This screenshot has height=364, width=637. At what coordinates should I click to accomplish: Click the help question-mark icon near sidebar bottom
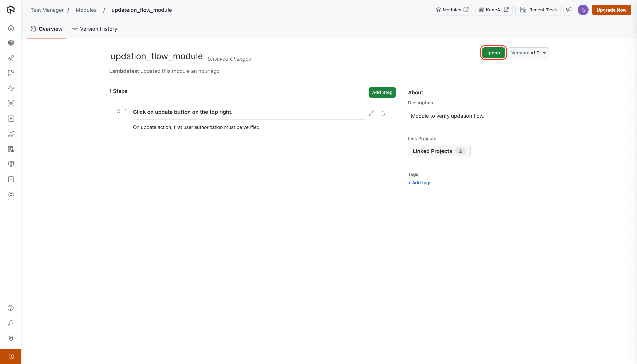coord(11,308)
